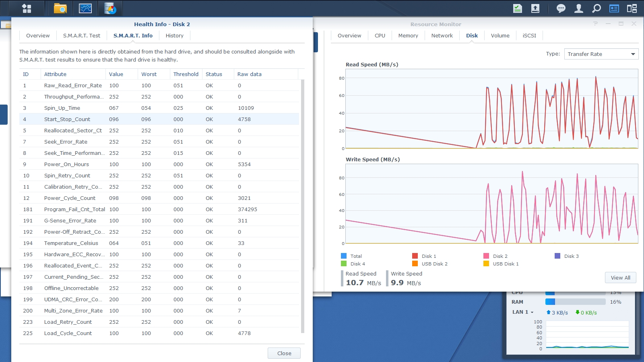Open Storage Manager taskbar icon
Viewport: 644px width, 362px height.
click(110, 8)
